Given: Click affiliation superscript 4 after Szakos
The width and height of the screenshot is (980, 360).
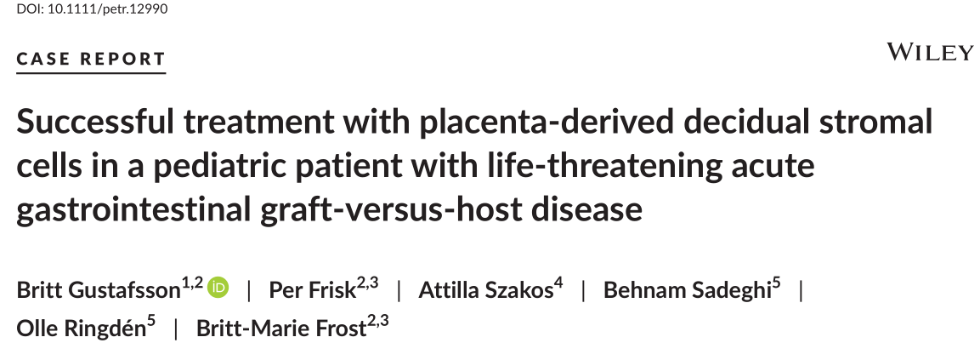Looking at the screenshot, I should click(558, 284).
